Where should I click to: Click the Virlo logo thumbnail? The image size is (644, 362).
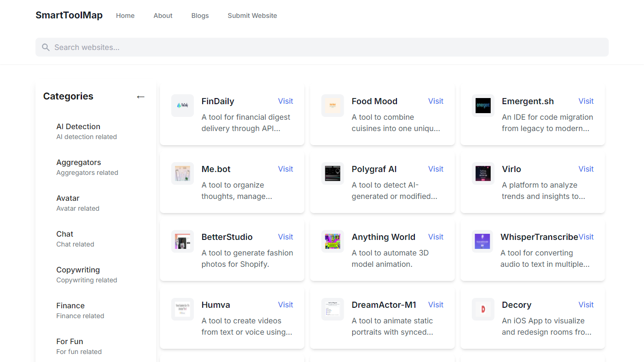483,173
